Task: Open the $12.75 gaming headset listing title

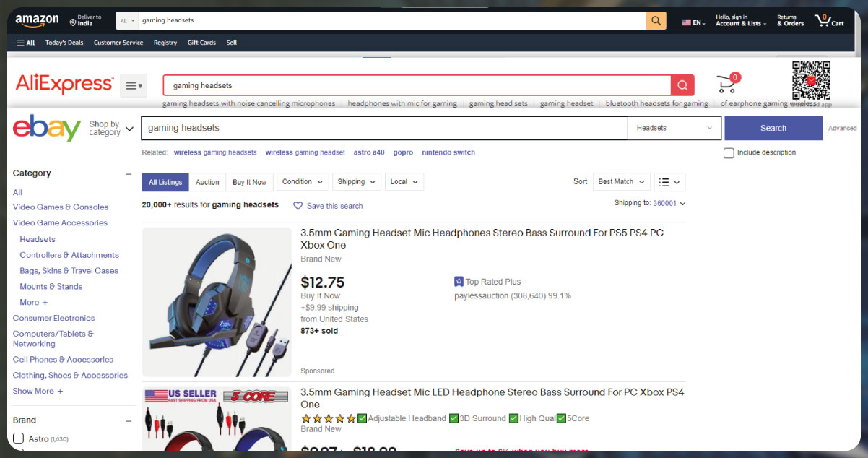Action: tap(482, 239)
